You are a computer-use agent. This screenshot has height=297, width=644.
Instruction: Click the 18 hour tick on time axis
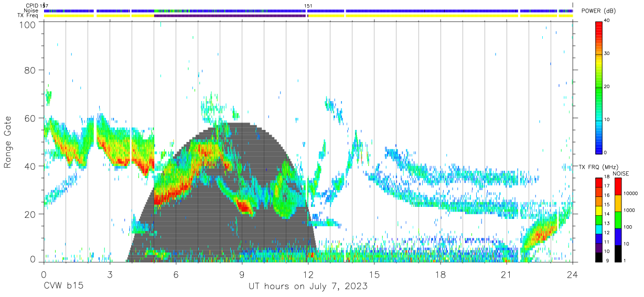click(x=441, y=274)
